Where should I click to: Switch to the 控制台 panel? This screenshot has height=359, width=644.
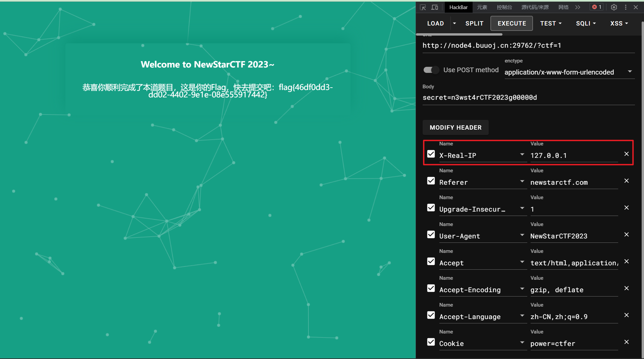[504, 7]
